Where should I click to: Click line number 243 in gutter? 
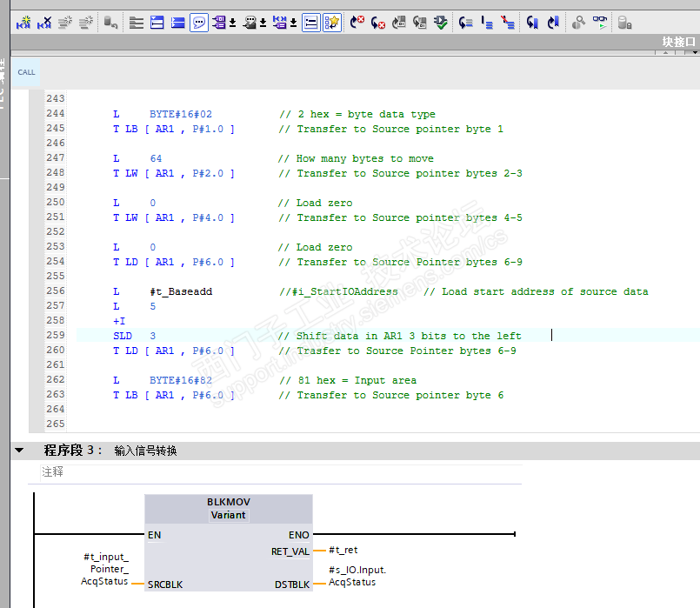tap(56, 98)
